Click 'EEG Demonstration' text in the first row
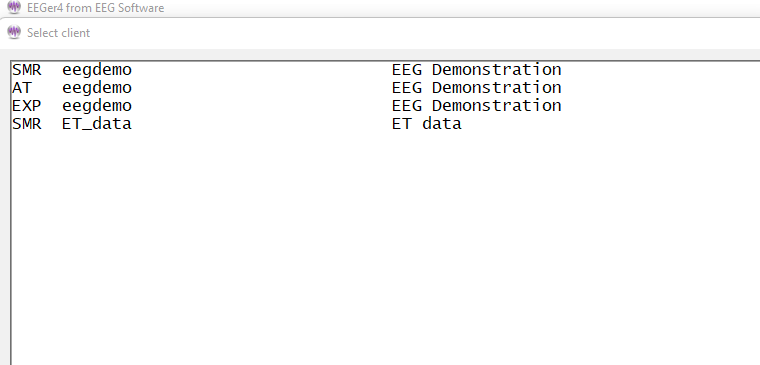The height and width of the screenshot is (365, 760). click(476, 70)
